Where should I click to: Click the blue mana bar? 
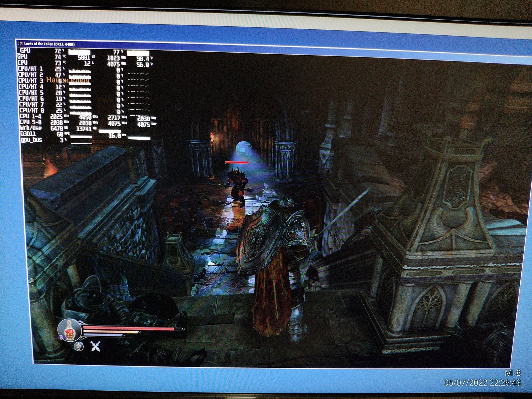(104, 335)
